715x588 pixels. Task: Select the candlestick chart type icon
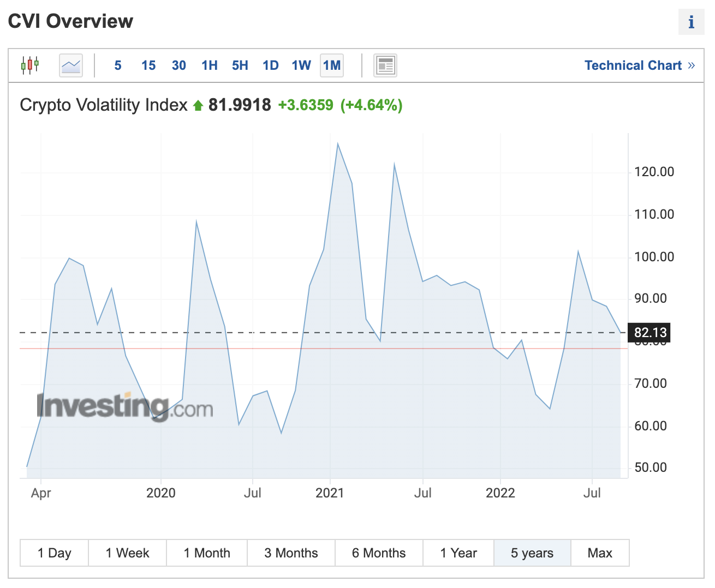[29, 65]
